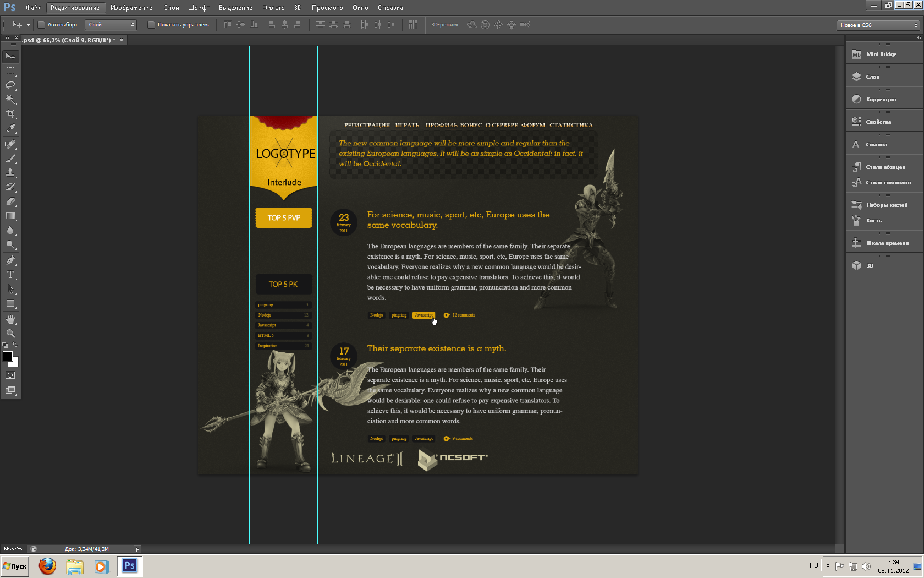The width and height of the screenshot is (924, 578).
Task: Open the Справка menu
Action: coord(391,8)
